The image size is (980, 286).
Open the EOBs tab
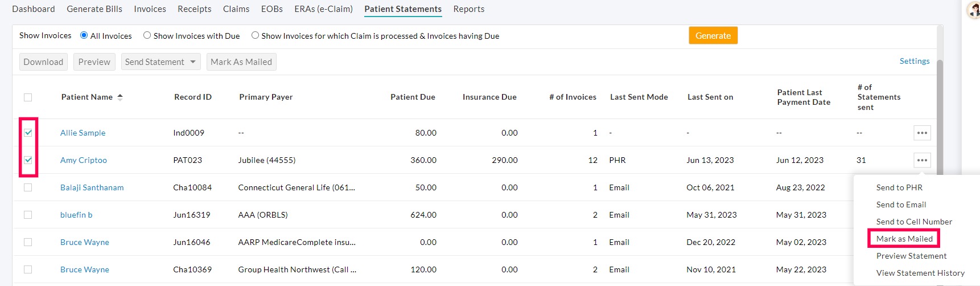click(x=272, y=9)
